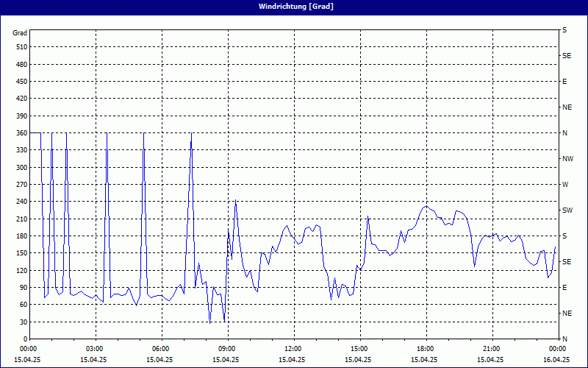Click the 510 value on y-axis
This screenshot has width=588, height=368.
21,47
